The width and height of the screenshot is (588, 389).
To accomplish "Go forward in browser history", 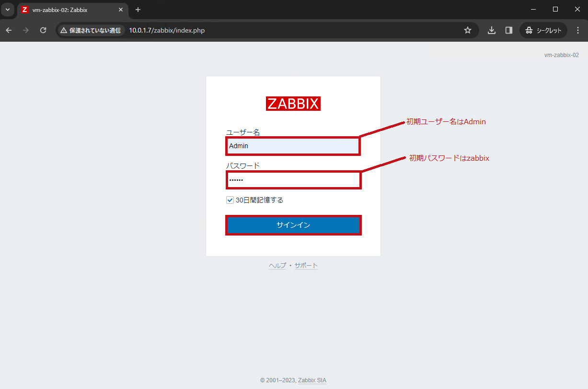I will click(x=26, y=30).
